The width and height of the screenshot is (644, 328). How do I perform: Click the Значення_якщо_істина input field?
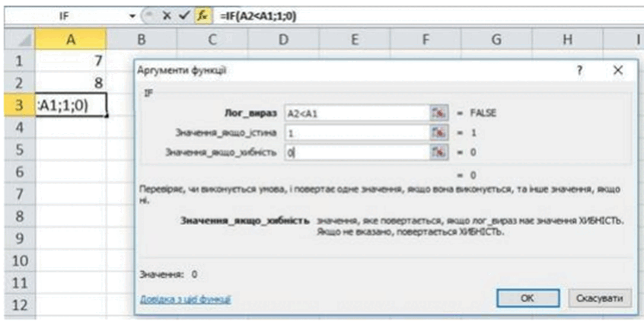pos(357,132)
